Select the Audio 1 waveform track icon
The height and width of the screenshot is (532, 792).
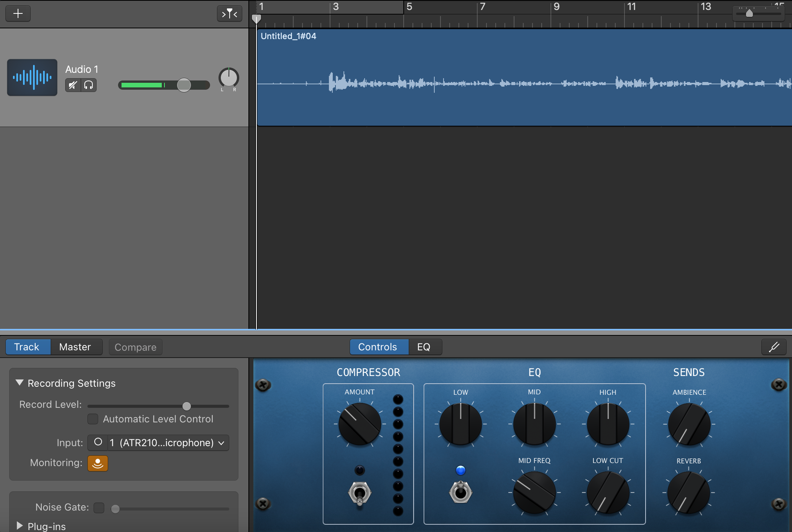pyautogui.click(x=32, y=77)
